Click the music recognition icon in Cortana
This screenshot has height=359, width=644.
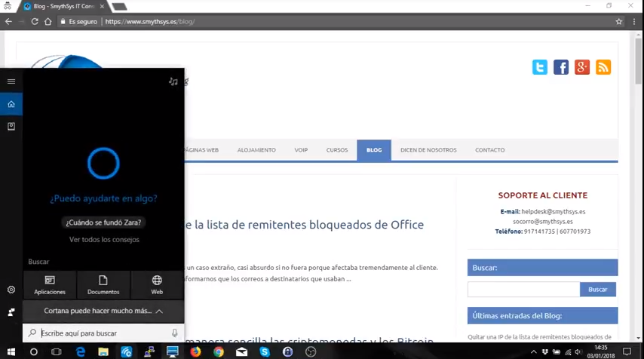[173, 81]
